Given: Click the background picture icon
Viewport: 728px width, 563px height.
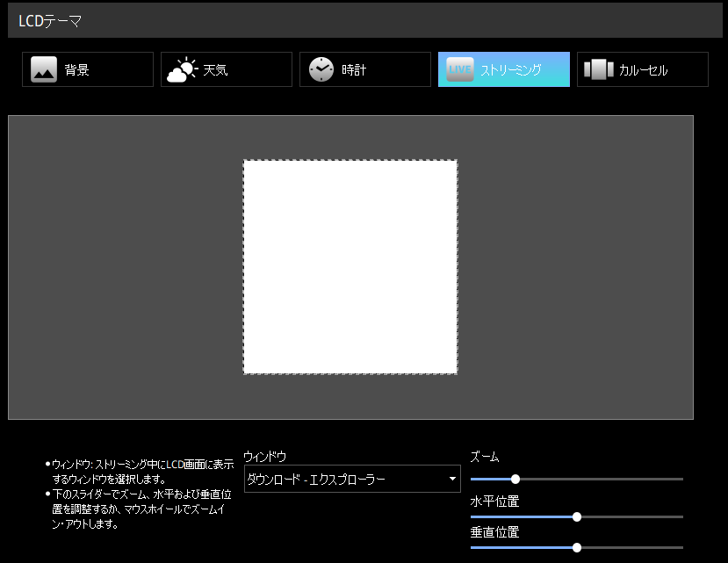Looking at the screenshot, I should 44,69.
